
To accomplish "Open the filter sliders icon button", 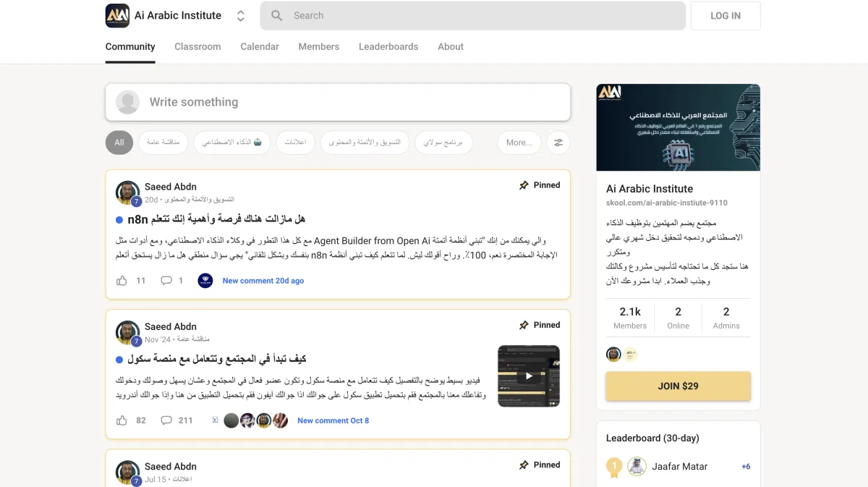I will 558,143.
